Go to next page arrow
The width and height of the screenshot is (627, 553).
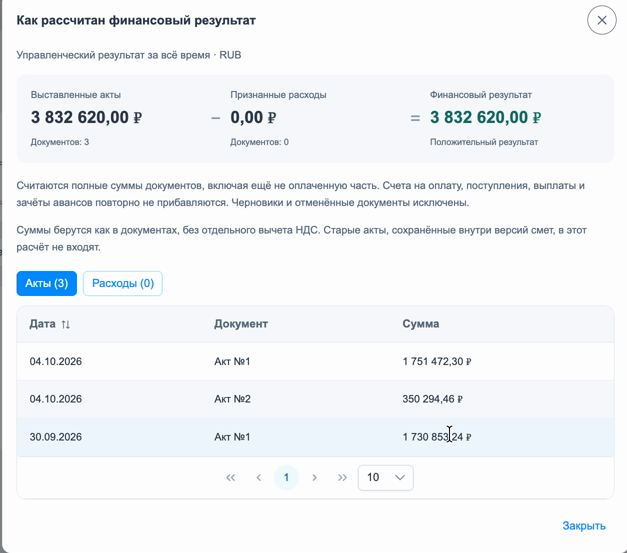(314, 477)
